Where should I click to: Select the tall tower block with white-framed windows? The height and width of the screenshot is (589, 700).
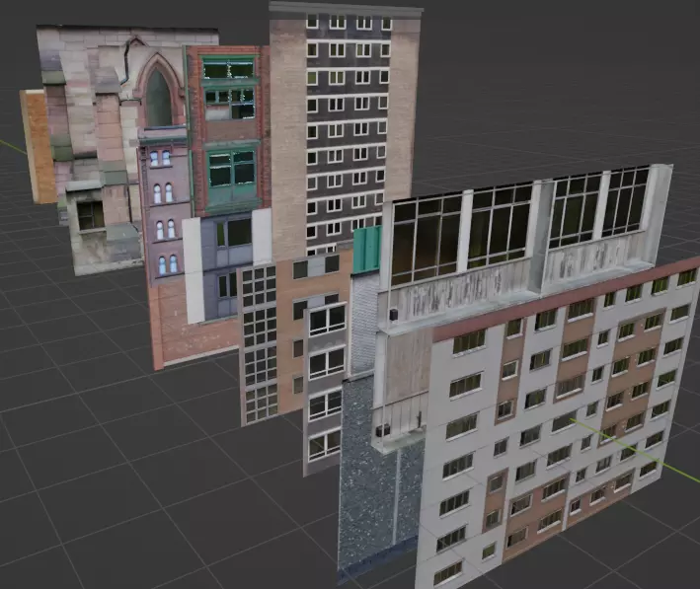[346, 129]
